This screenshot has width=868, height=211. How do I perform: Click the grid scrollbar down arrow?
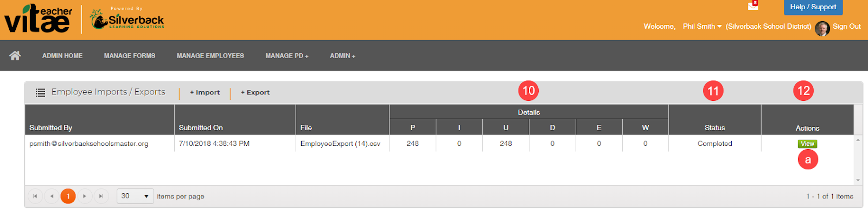pyautogui.click(x=858, y=180)
